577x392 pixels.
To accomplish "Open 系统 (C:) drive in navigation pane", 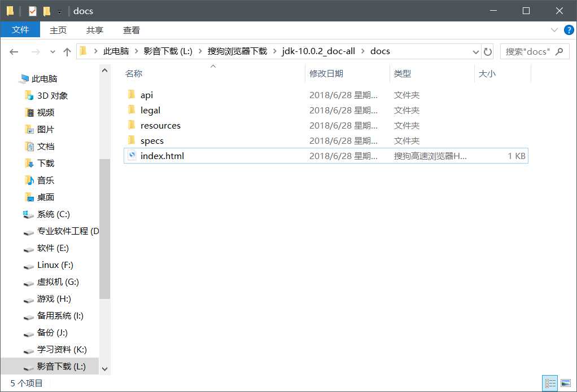I will pyautogui.click(x=54, y=214).
